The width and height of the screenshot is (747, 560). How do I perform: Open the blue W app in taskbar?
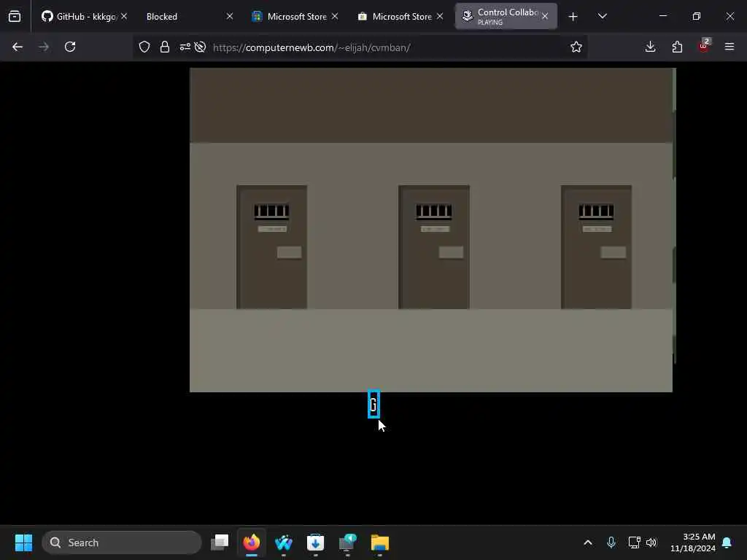pyautogui.click(x=284, y=542)
